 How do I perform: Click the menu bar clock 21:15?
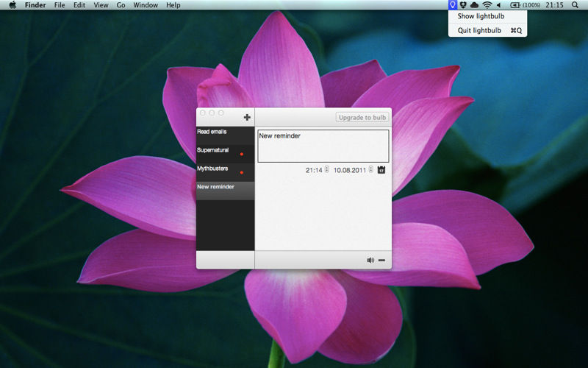tap(554, 5)
